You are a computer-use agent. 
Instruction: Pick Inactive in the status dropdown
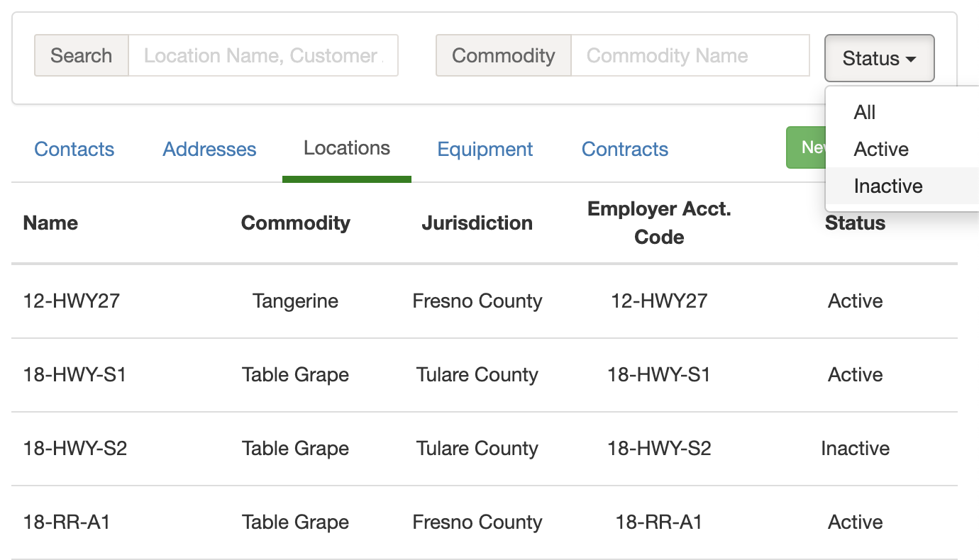click(x=888, y=186)
